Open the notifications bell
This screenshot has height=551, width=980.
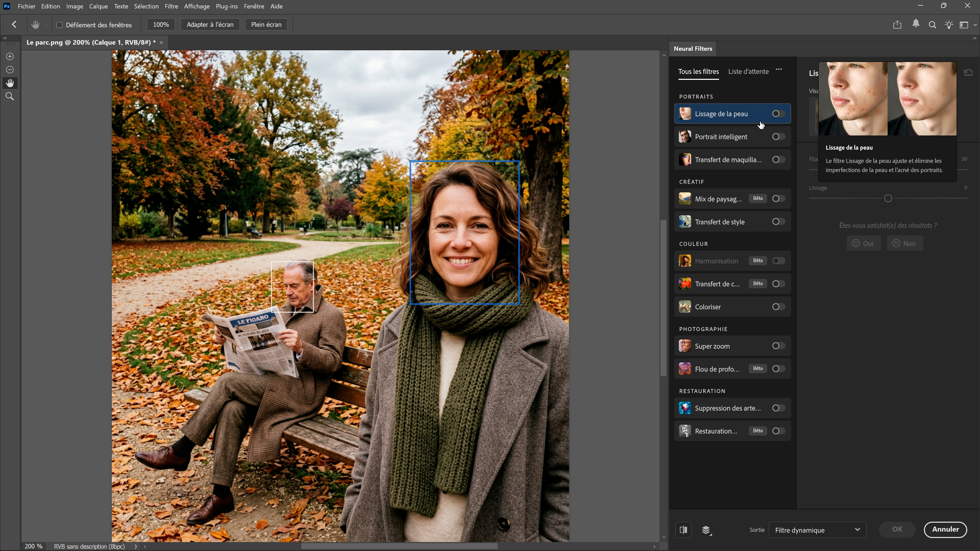[x=916, y=24]
